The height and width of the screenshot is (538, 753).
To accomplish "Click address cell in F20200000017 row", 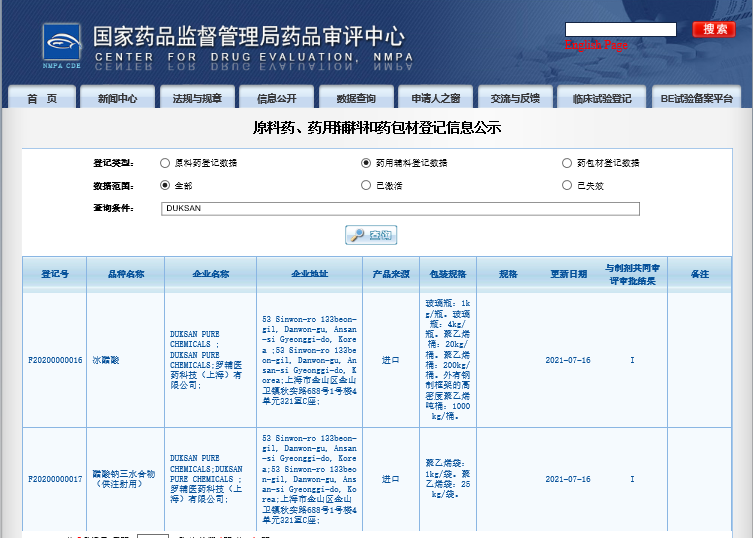I will [x=309, y=479].
